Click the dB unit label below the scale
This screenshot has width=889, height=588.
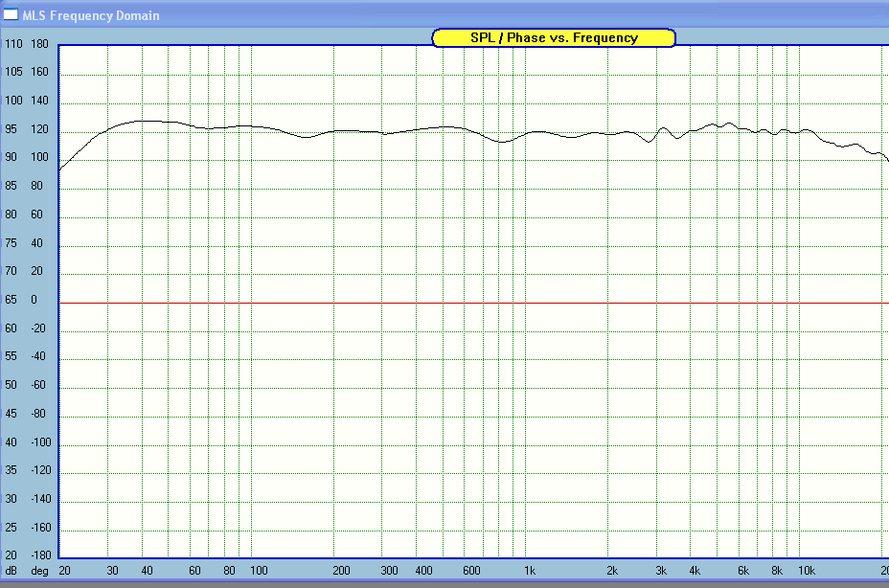point(11,571)
